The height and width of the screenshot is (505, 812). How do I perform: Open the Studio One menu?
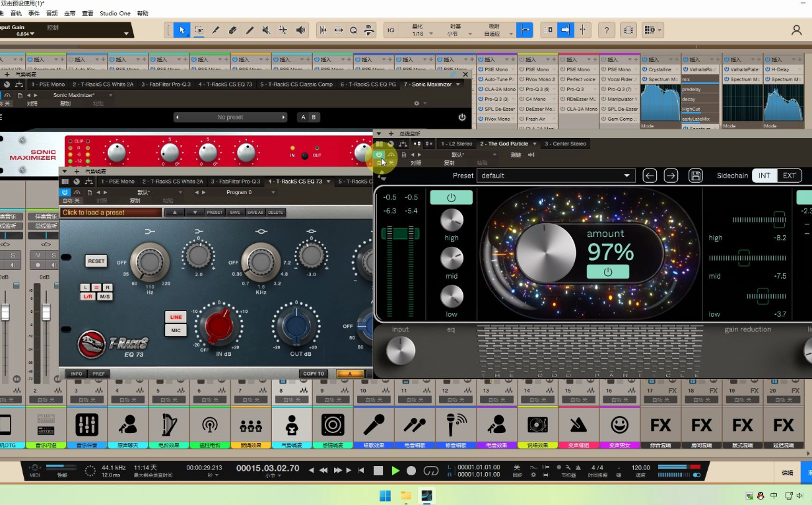tap(115, 13)
